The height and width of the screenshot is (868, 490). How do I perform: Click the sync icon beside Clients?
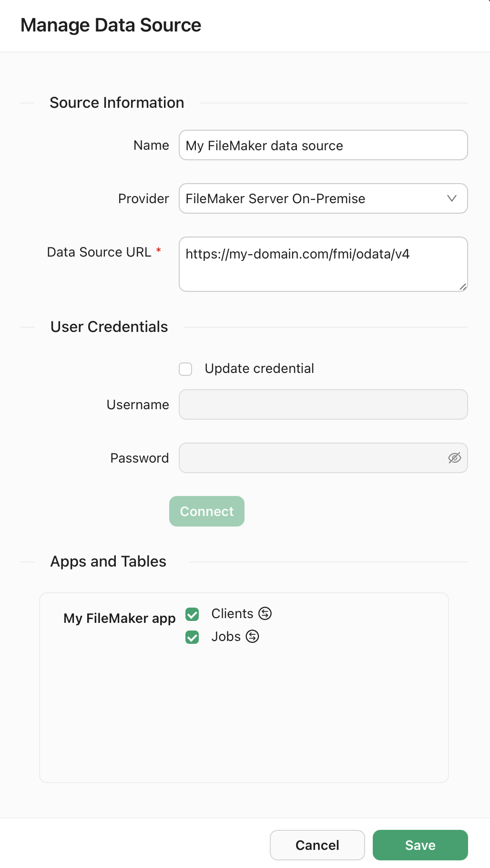(265, 614)
